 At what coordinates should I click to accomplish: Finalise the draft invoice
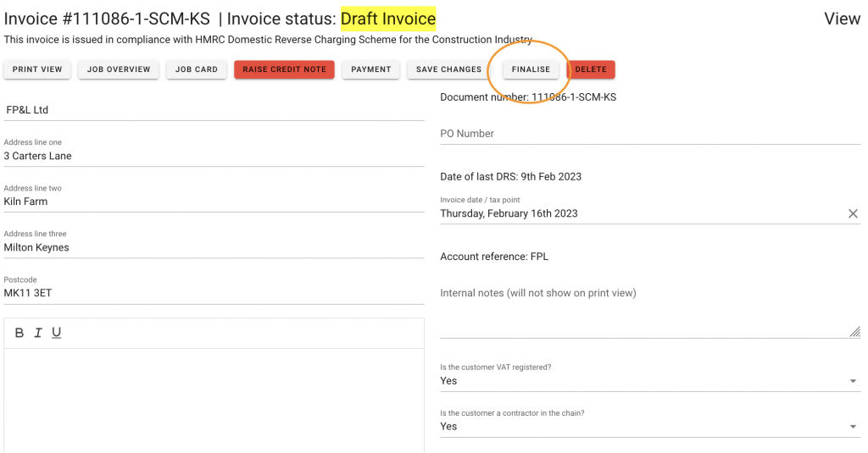531,69
